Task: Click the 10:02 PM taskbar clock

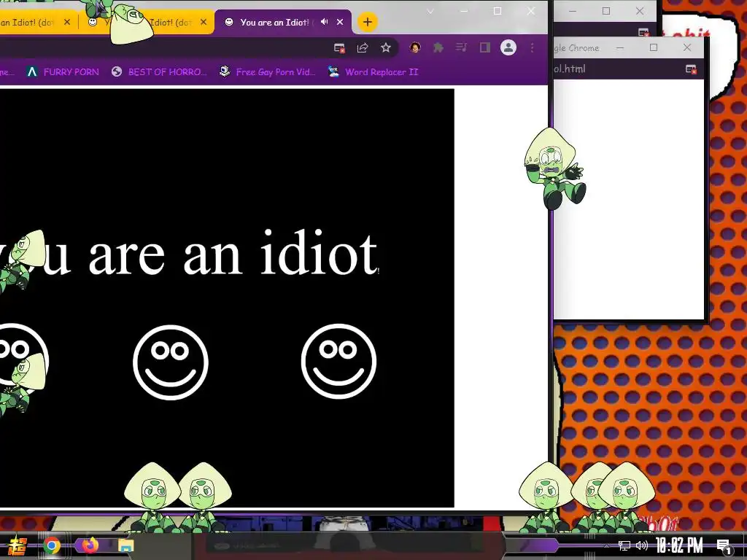Action: tap(679, 545)
